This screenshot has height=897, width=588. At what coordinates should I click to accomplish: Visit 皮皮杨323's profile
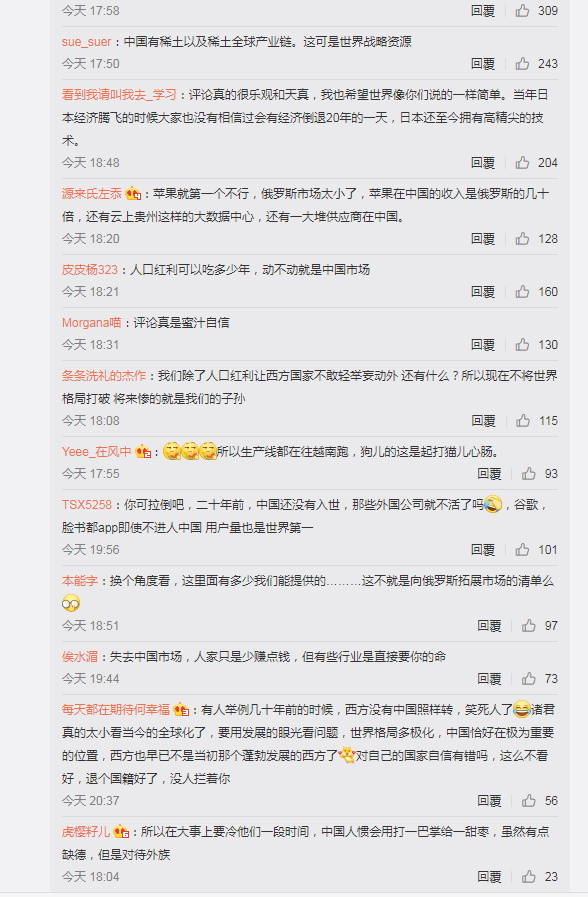coord(90,269)
